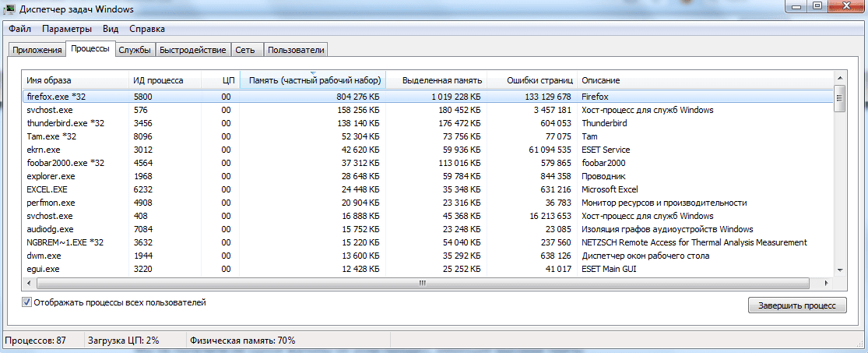
Task: Sort by the ИД процесса column header
Action: (158, 80)
